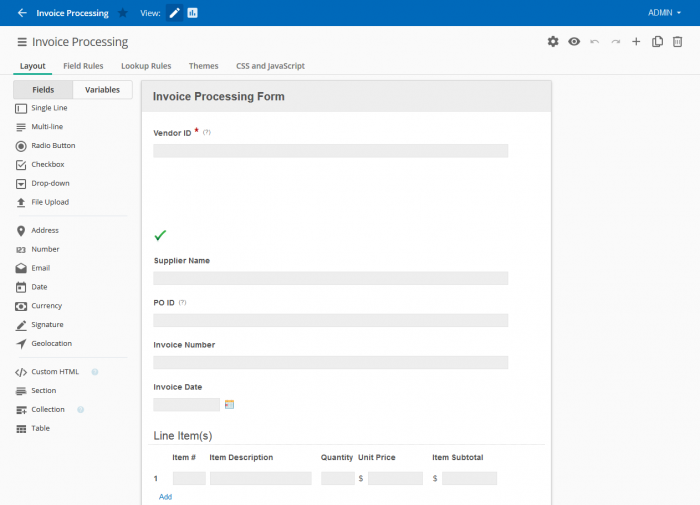Click the Supplier Name input field
700x505 pixels.
point(330,279)
